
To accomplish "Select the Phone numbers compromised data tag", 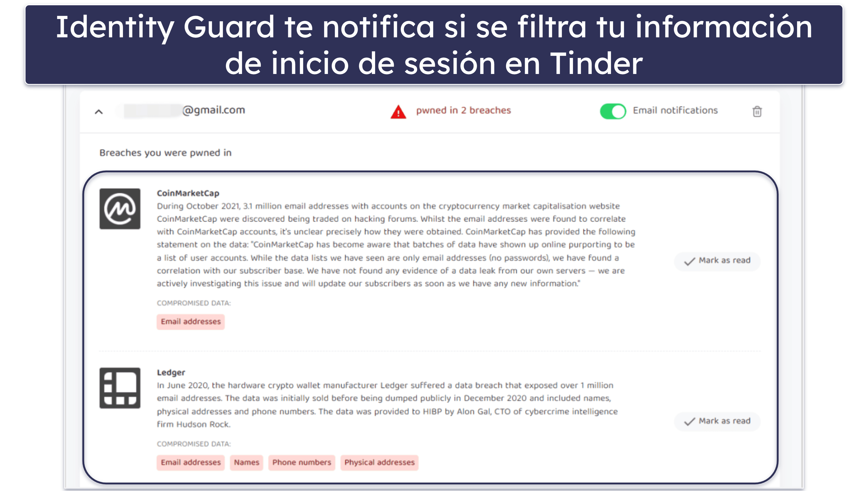I will click(x=301, y=462).
